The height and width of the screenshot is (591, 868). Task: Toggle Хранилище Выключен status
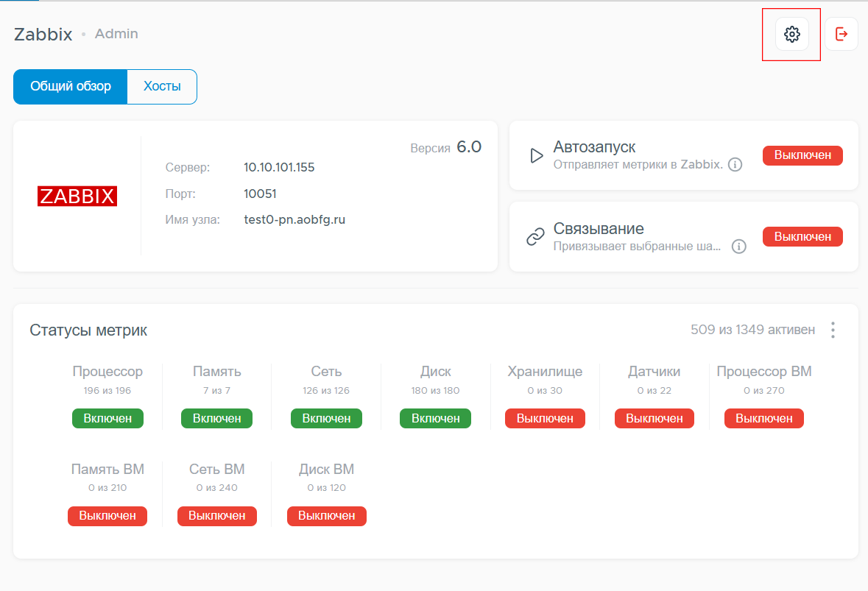tap(545, 418)
